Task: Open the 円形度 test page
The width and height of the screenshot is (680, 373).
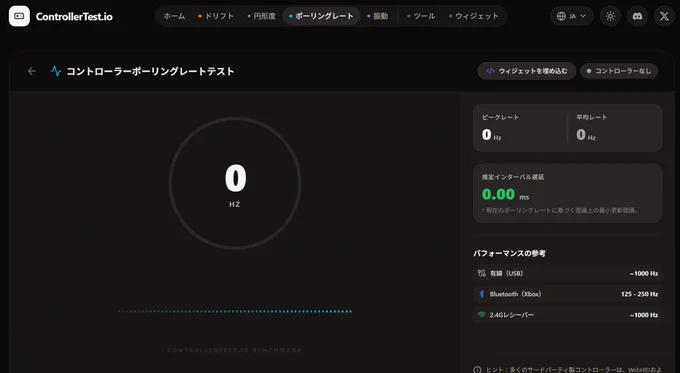Action: point(262,16)
